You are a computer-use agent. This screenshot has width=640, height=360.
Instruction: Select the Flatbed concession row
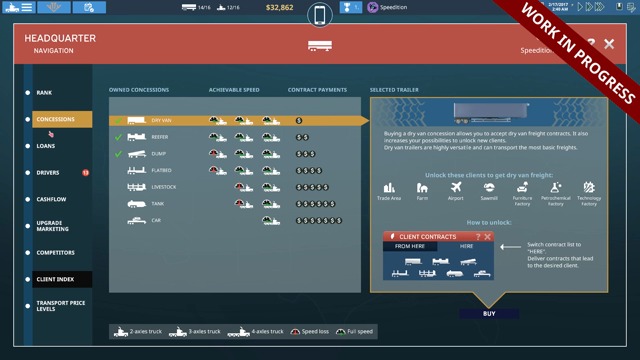point(235,171)
